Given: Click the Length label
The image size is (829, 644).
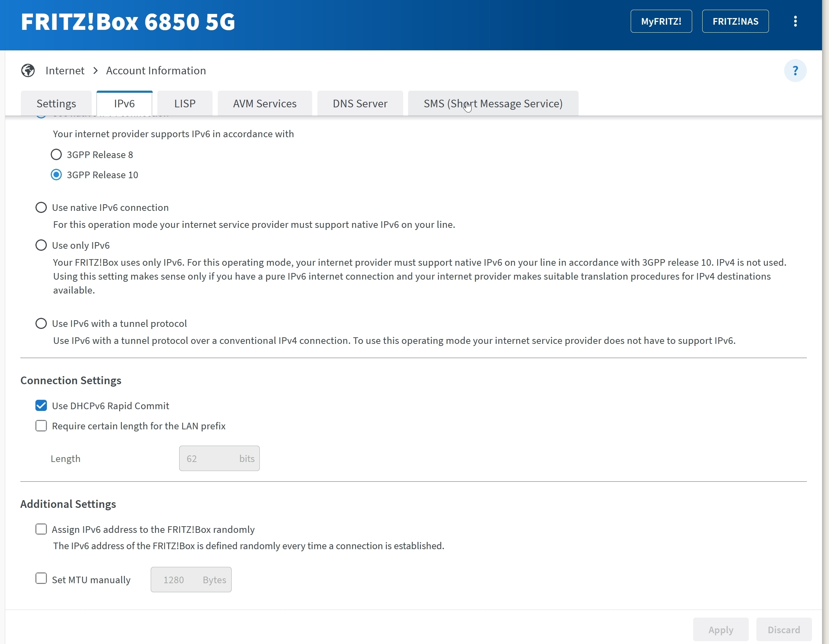Looking at the screenshot, I should (x=66, y=459).
